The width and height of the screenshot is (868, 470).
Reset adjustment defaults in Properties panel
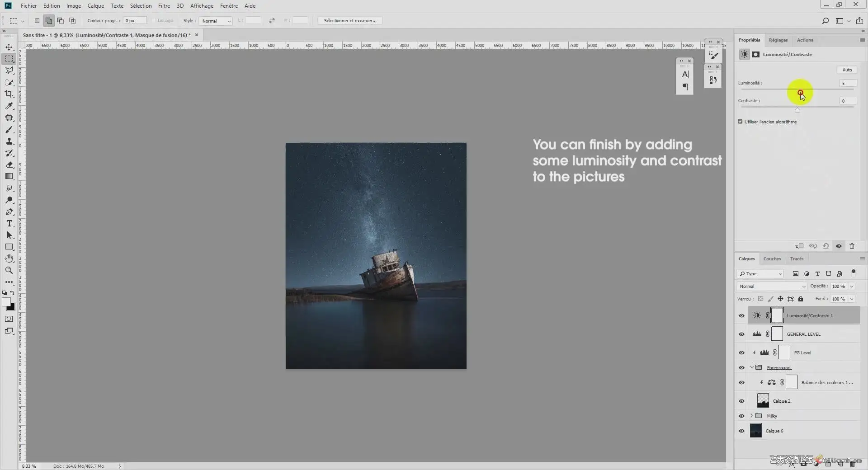point(826,246)
